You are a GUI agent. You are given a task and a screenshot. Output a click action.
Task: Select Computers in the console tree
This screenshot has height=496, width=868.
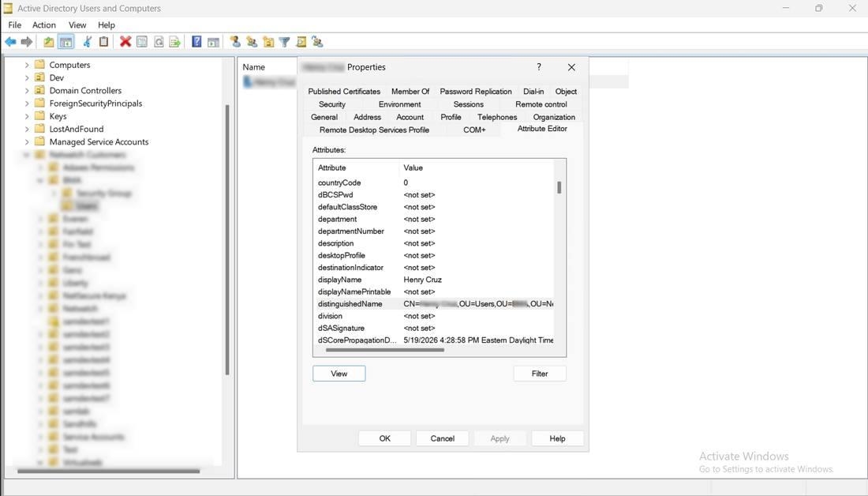69,65
